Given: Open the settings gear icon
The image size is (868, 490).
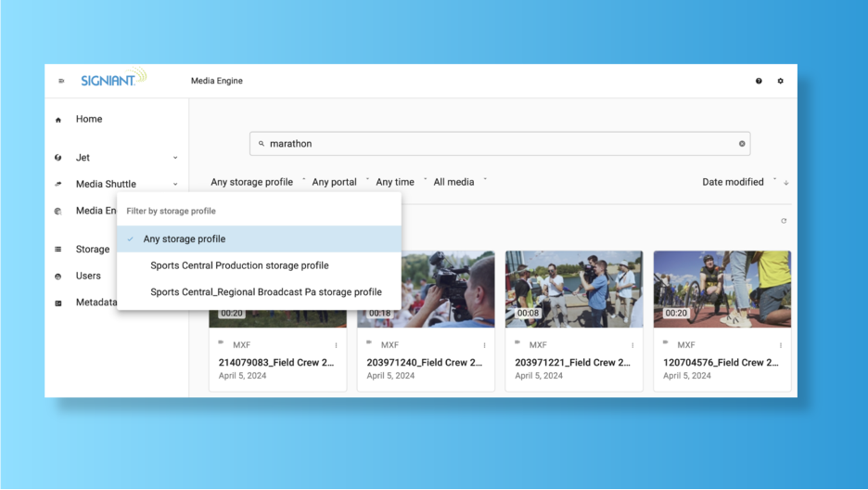Looking at the screenshot, I should [x=781, y=81].
